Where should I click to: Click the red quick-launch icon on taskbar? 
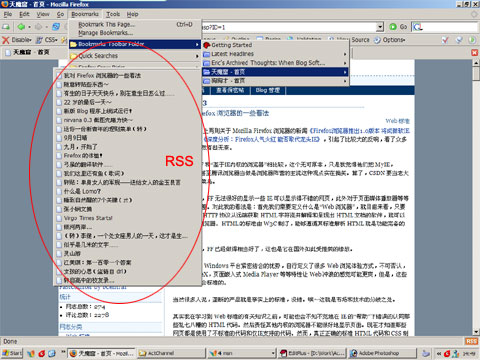41,353
